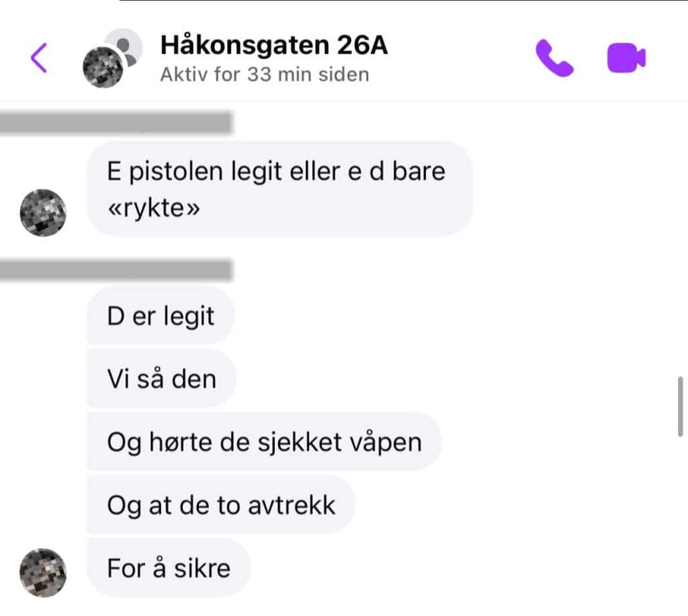688x616 pixels.
Task: Select the 'Vi så den' message
Action: (x=161, y=379)
